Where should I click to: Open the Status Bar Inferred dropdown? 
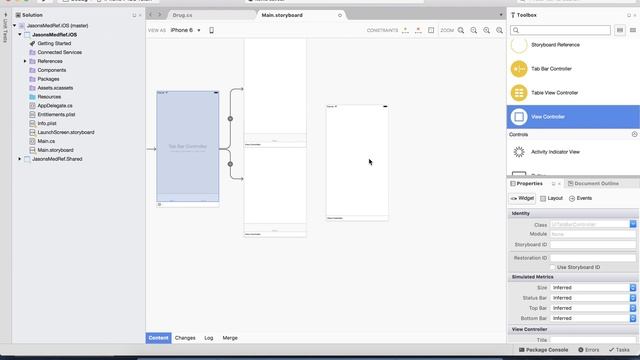tap(633, 298)
